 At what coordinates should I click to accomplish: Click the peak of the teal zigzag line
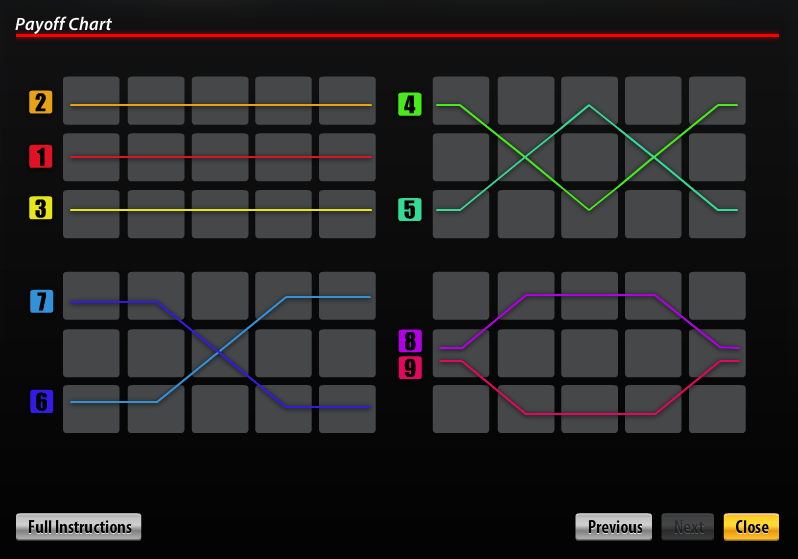point(589,105)
